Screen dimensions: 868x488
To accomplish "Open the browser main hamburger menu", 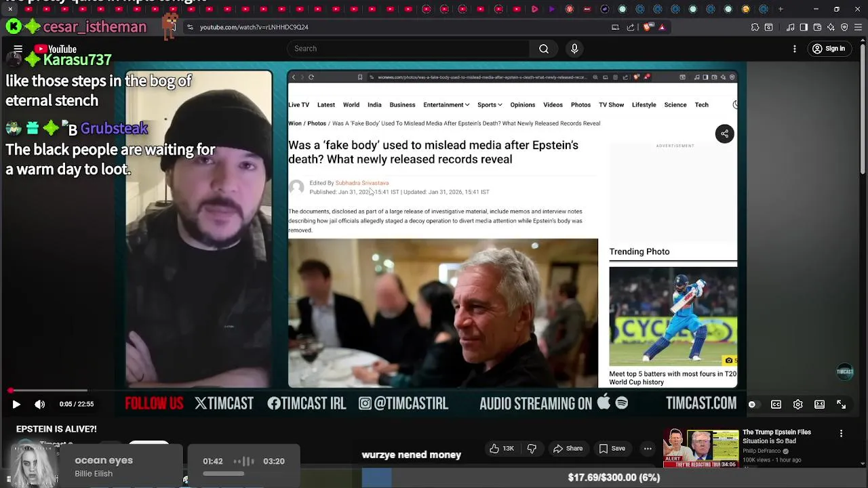I will pos(858,27).
